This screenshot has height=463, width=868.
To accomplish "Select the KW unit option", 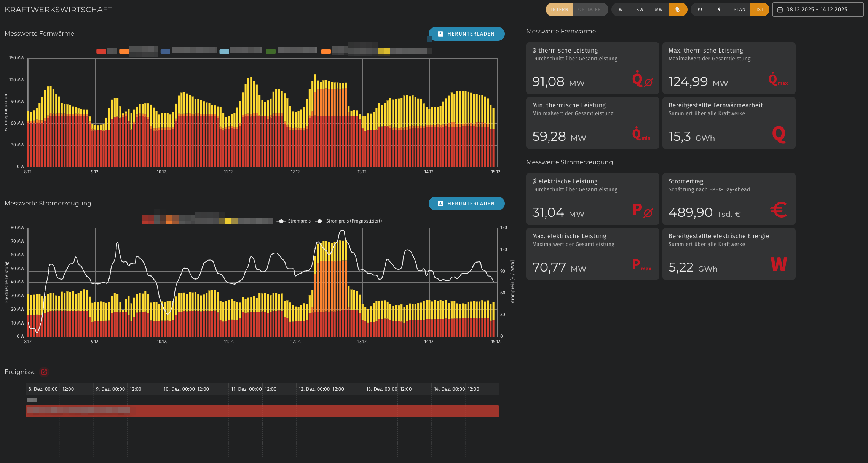I will 640,10.
